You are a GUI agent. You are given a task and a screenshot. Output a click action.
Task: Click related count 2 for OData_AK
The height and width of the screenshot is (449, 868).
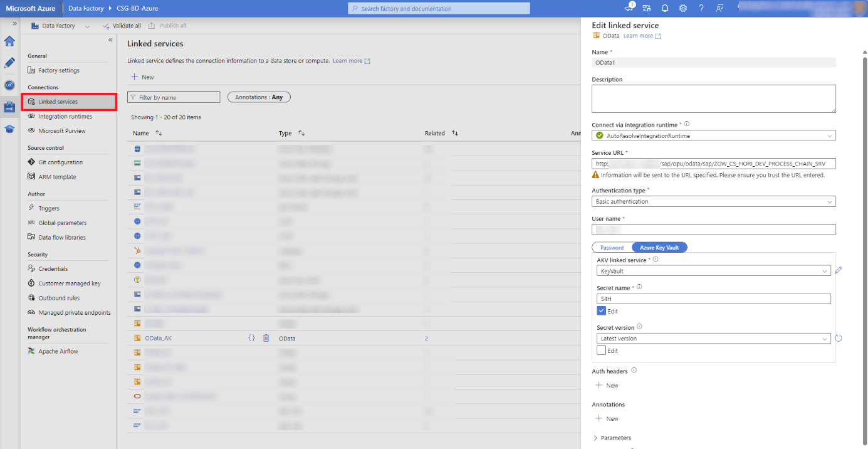click(x=426, y=339)
